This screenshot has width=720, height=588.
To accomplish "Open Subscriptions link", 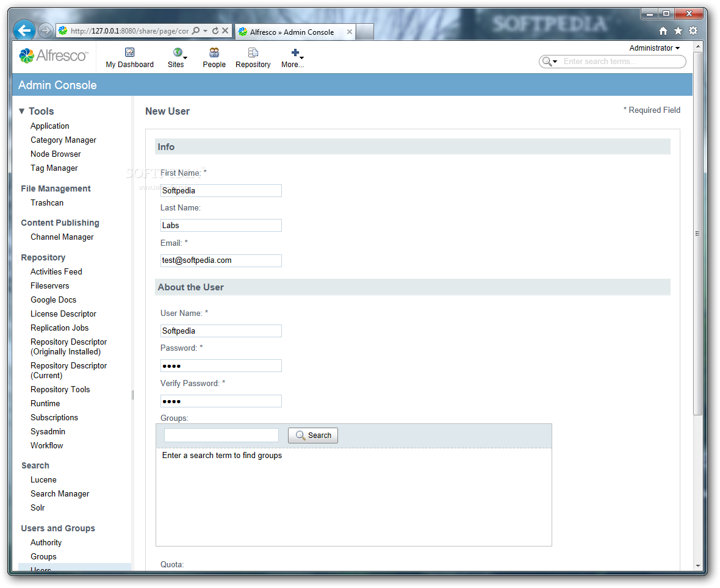I will coord(54,418).
